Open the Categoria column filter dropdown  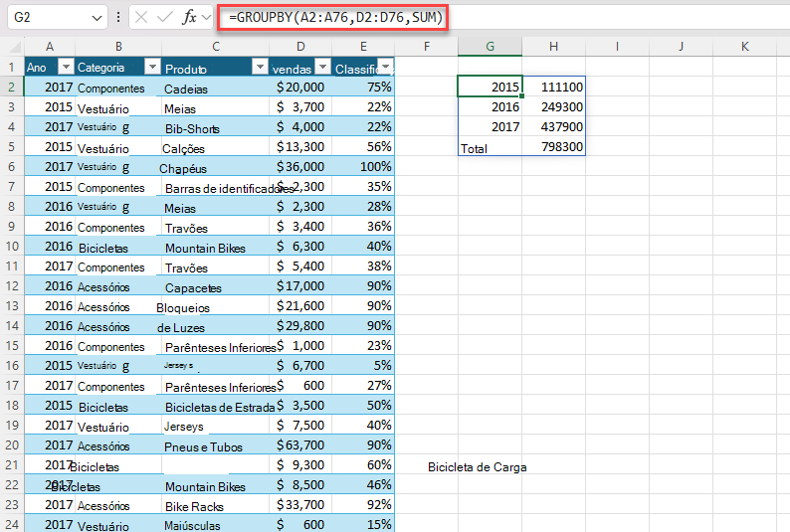click(152, 67)
